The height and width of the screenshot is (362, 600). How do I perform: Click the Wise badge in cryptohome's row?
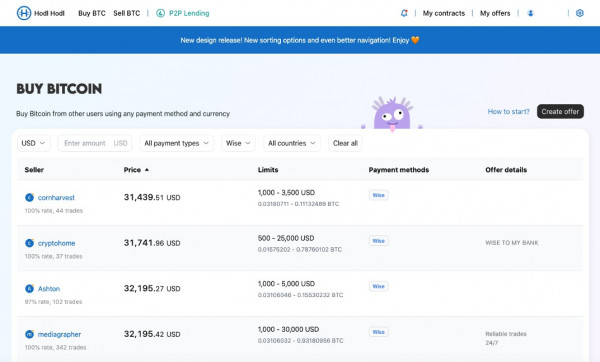[x=378, y=241]
